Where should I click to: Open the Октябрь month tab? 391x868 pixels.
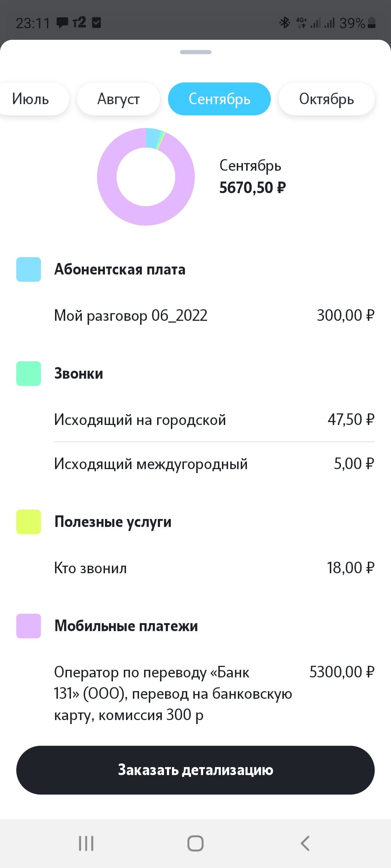point(327,99)
